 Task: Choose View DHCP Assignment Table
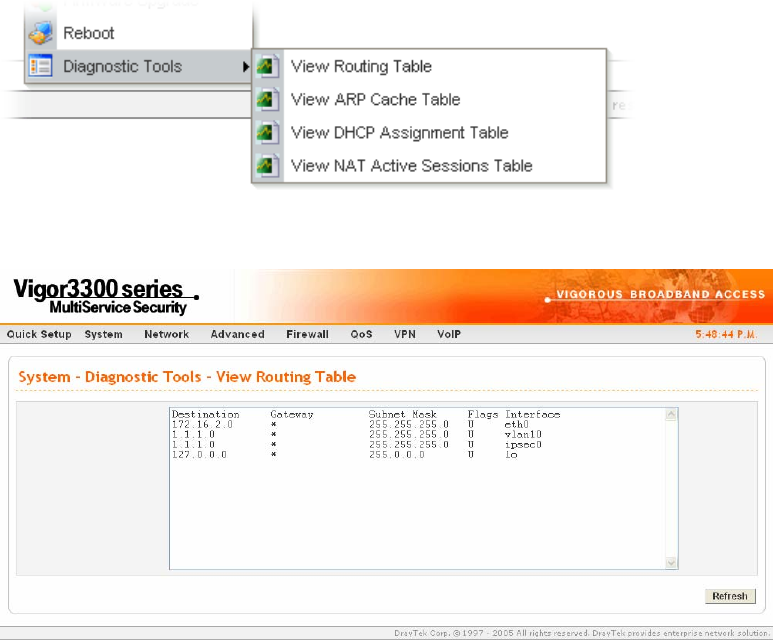[x=399, y=133]
